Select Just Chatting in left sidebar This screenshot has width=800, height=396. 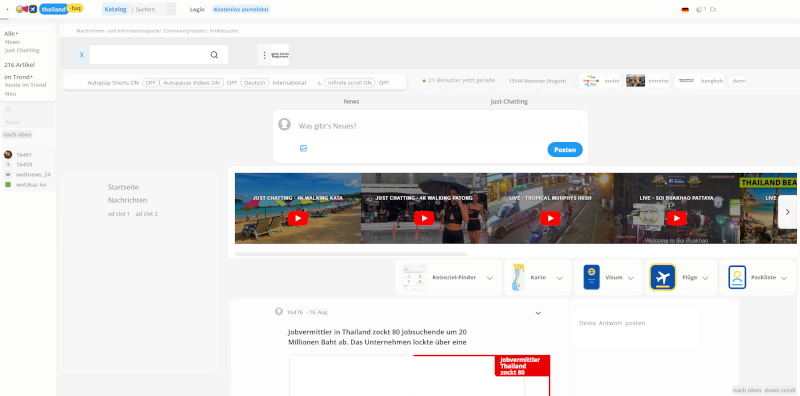(22, 51)
